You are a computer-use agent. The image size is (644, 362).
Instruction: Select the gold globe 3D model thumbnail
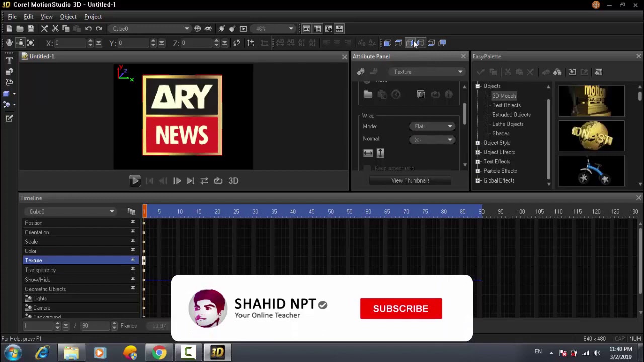(x=592, y=136)
